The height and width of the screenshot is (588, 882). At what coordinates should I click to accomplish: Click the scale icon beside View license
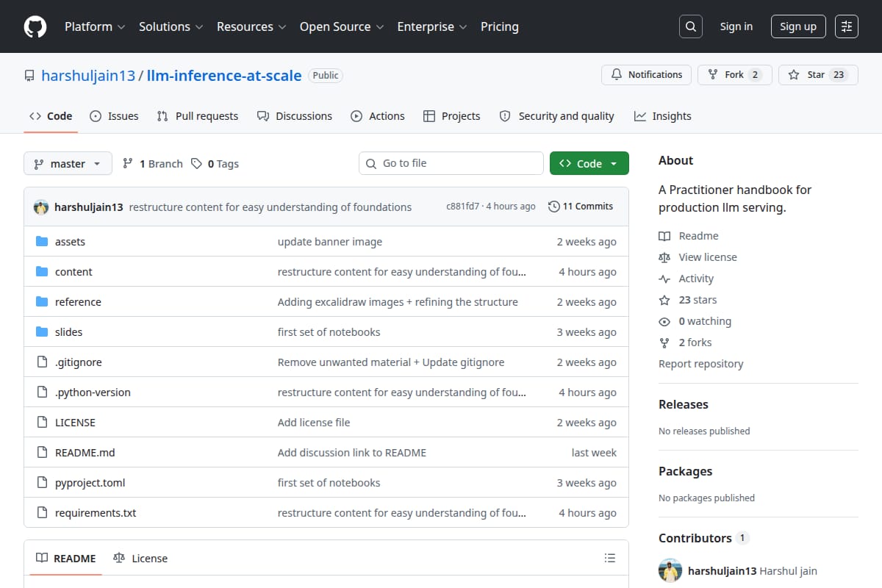pyautogui.click(x=664, y=257)
